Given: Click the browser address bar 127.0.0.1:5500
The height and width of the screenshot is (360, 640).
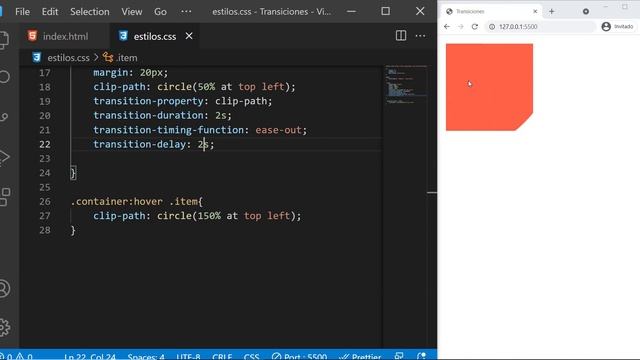Looking at the screenshot, I should pos(540,27).
